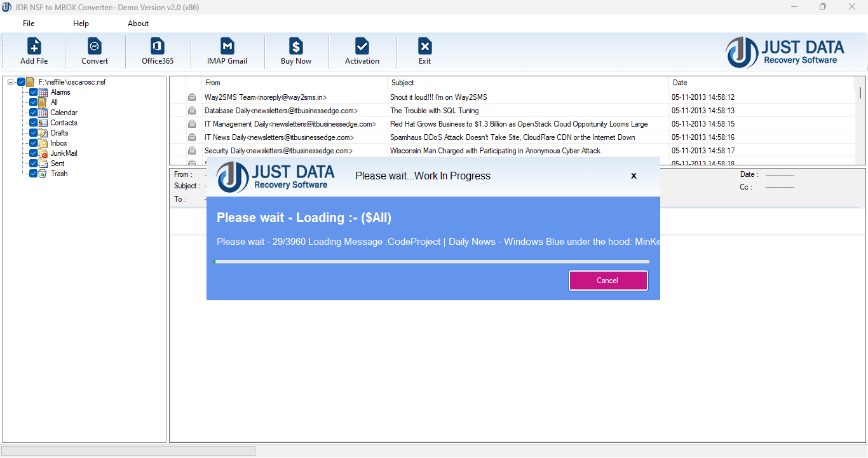Viewport: 868px width, 458px height.
Task: Select the Alarms folder label
Action: pos(60,92)
